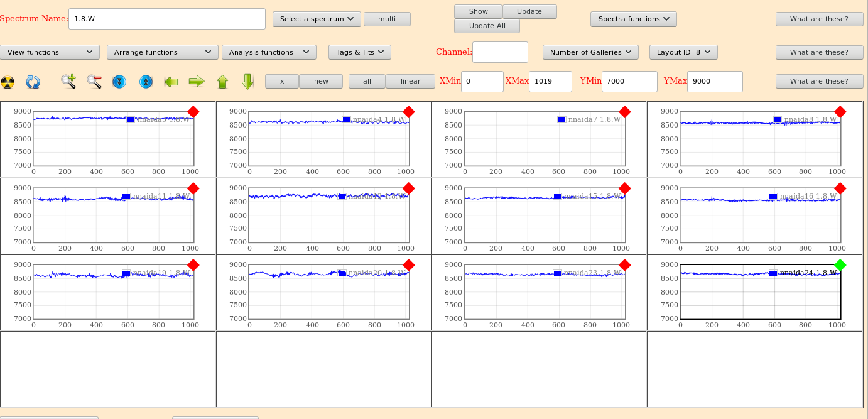This screenshot has width=868, height=419.
Task: Click the green down arrow icon
Action: (247, 81)
